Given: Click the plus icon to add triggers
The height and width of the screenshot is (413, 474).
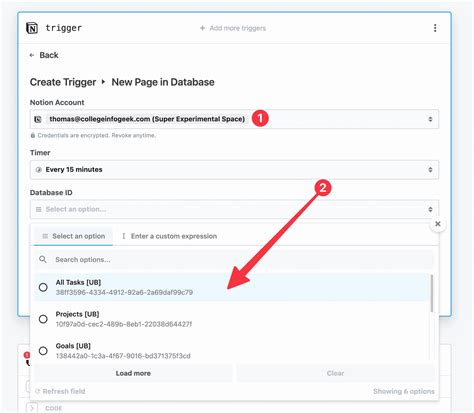Looking at the screenshot, I should click(x=202, y=28).
